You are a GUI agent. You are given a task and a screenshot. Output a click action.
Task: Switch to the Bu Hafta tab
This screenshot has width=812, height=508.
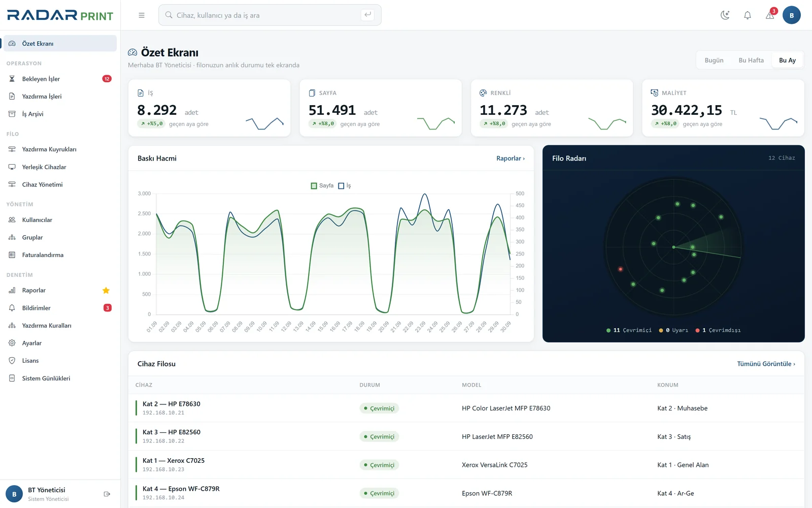point(751,60)
